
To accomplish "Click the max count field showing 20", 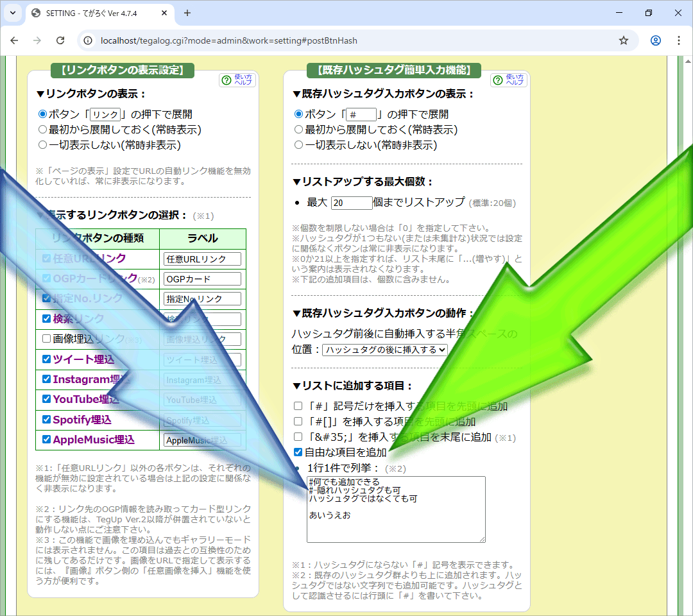I will [x=351, y=203].
